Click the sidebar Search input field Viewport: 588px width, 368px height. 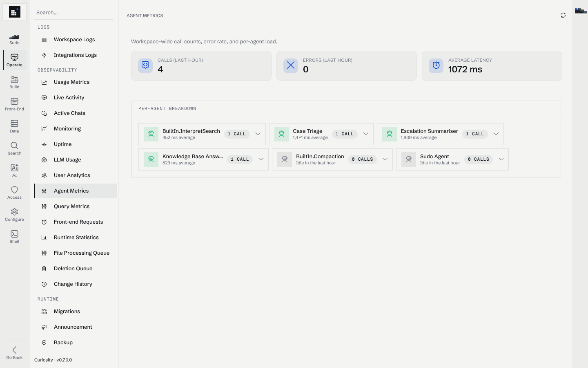pyautogui.click(x=74, y=13)
